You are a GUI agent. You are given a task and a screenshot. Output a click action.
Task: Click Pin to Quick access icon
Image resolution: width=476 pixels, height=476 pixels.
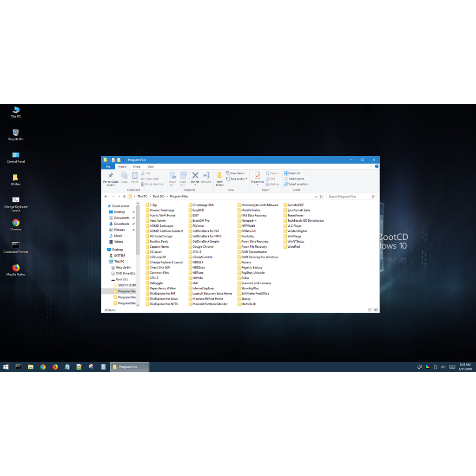tap(111, 179)
